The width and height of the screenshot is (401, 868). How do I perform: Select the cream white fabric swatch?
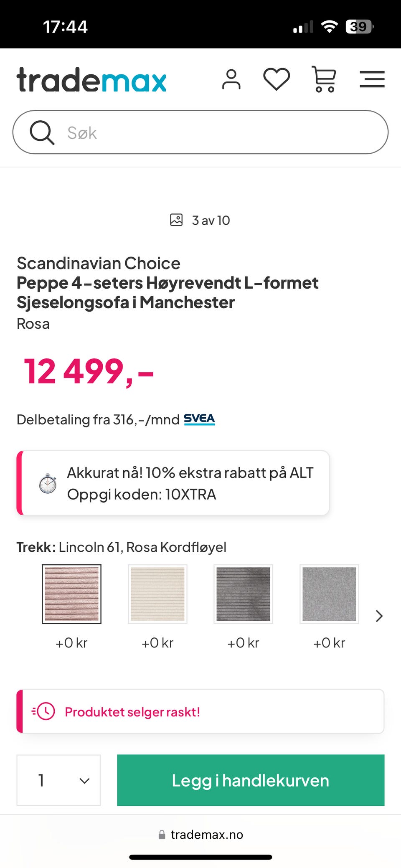[x=157, y=594]
